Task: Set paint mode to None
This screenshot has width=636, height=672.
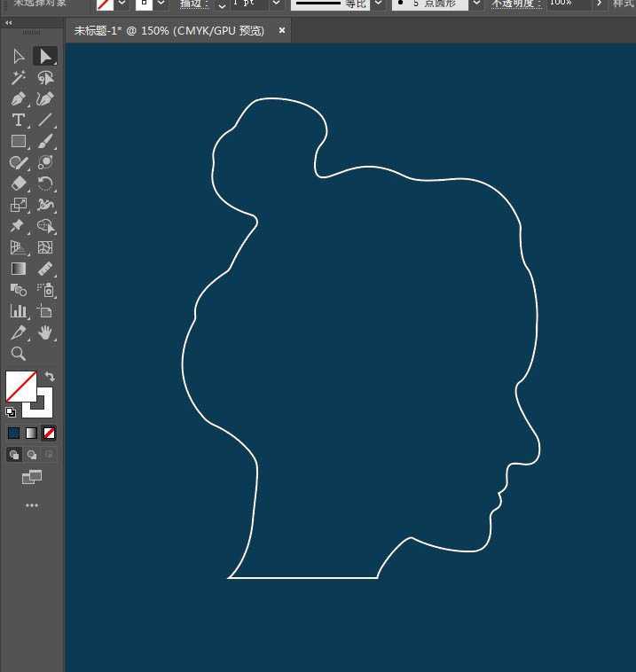Action: 50,434
